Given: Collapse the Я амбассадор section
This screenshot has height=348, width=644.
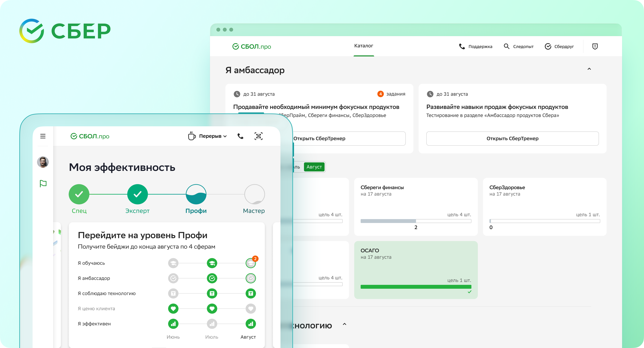Looking at the screenshot, I should (x=589, y=69).
